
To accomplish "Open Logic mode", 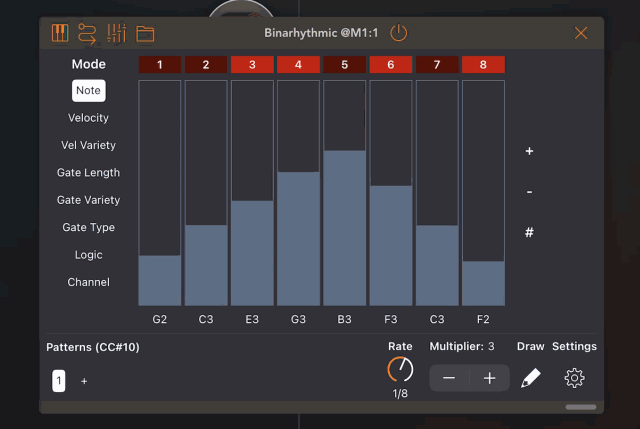I will (89, 255).
